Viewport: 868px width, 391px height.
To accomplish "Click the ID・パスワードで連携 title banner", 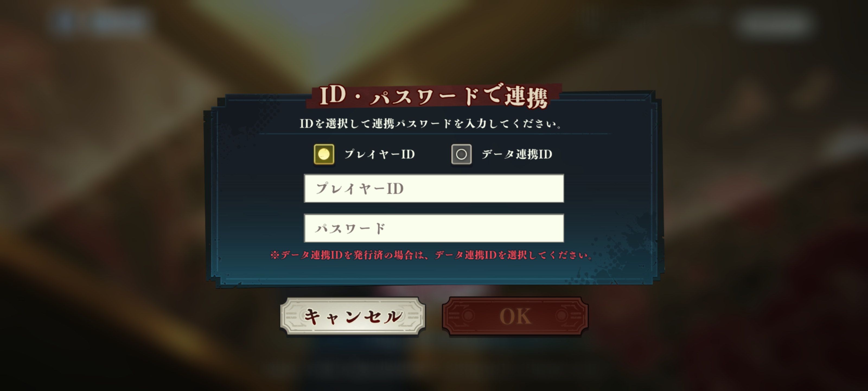I will (x=434, y=96).
